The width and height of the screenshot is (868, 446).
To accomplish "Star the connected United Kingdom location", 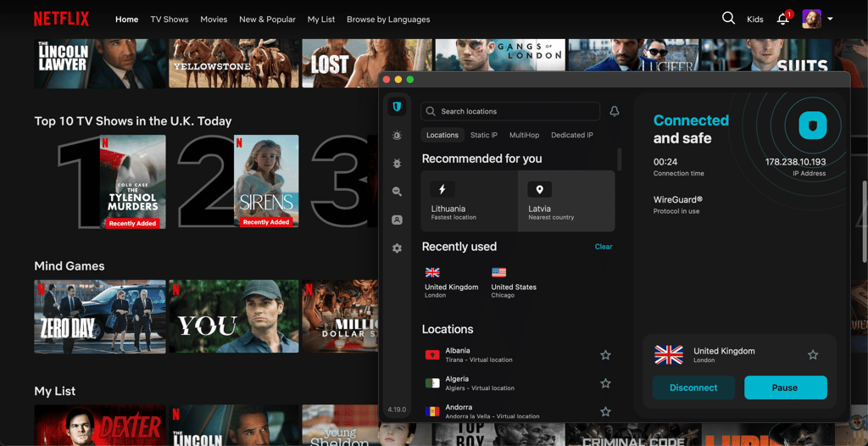I will 813,354.
